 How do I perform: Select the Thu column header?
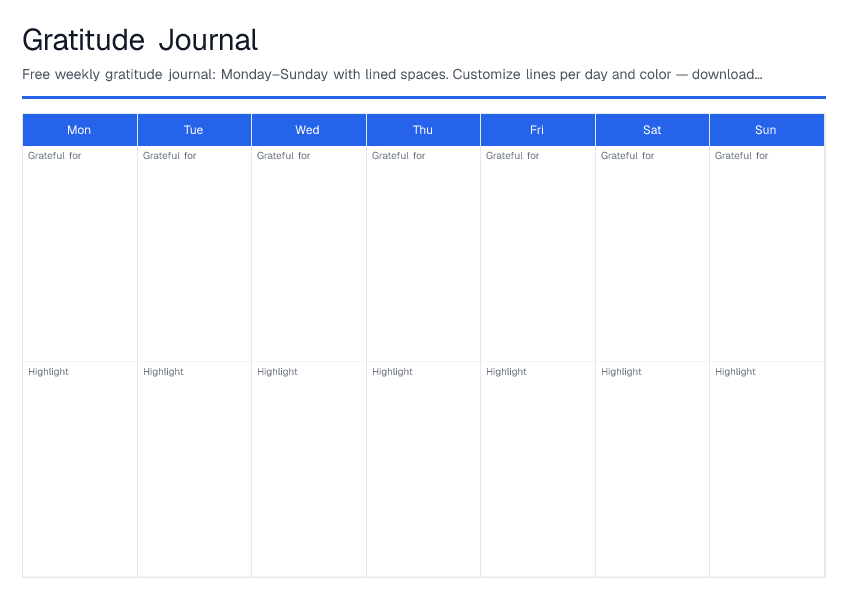423,130
